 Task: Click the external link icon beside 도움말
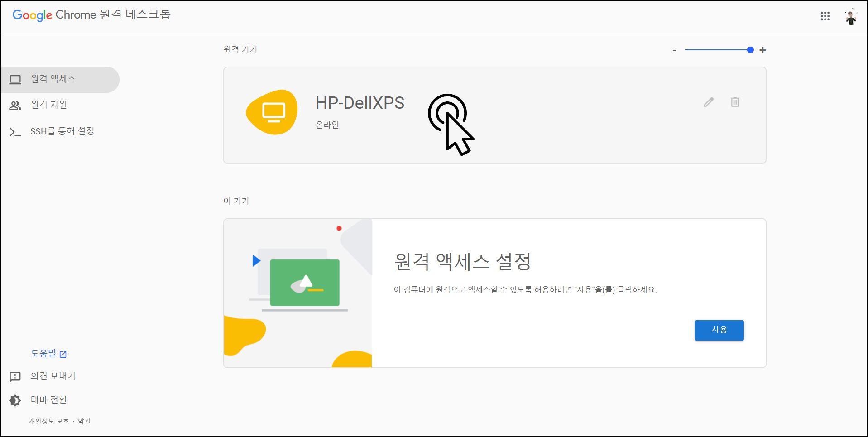click(63, 354)
